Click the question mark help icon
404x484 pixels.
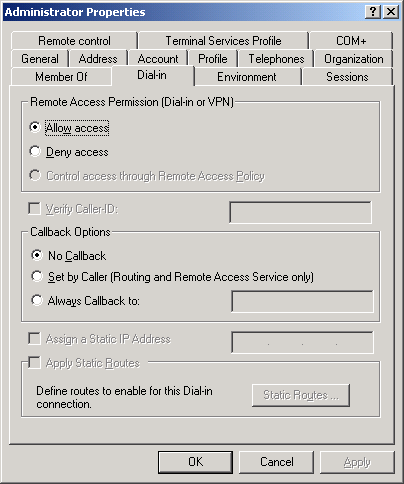click(x=373, y=12)
